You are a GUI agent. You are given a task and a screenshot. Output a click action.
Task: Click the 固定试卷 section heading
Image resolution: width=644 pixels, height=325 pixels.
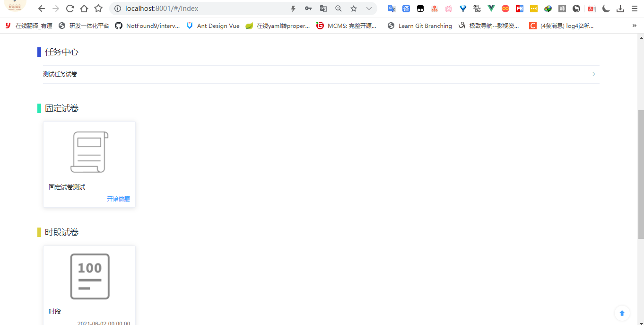pyautogui.click(x=61, y=108)
